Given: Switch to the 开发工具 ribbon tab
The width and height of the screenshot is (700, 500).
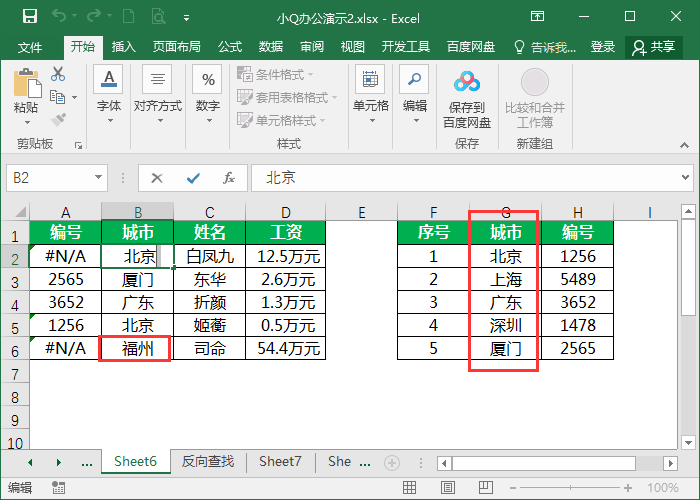Looking at the screenshot, I should [406, 47].
